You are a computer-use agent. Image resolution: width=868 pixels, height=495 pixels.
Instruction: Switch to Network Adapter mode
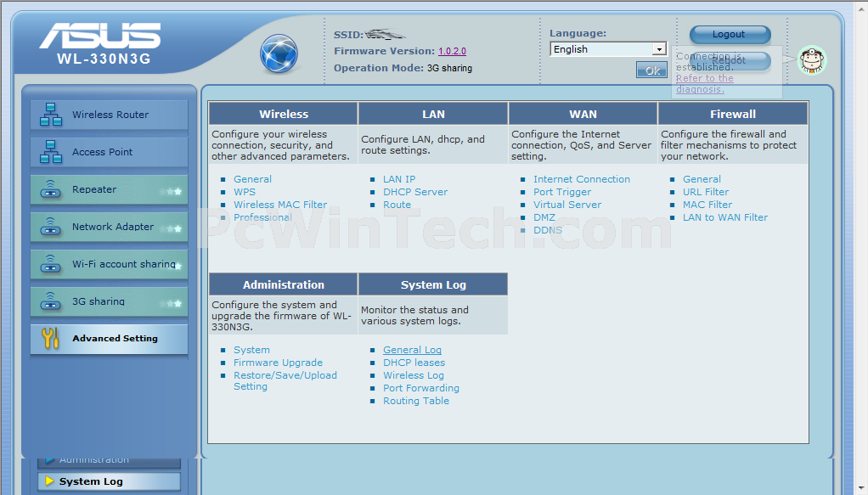point(109,227)
